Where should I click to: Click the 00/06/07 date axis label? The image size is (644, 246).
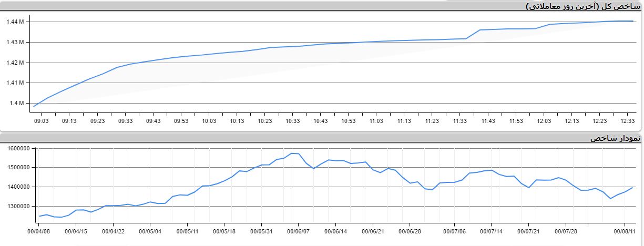pyautogui.click(x=299, y=231)
